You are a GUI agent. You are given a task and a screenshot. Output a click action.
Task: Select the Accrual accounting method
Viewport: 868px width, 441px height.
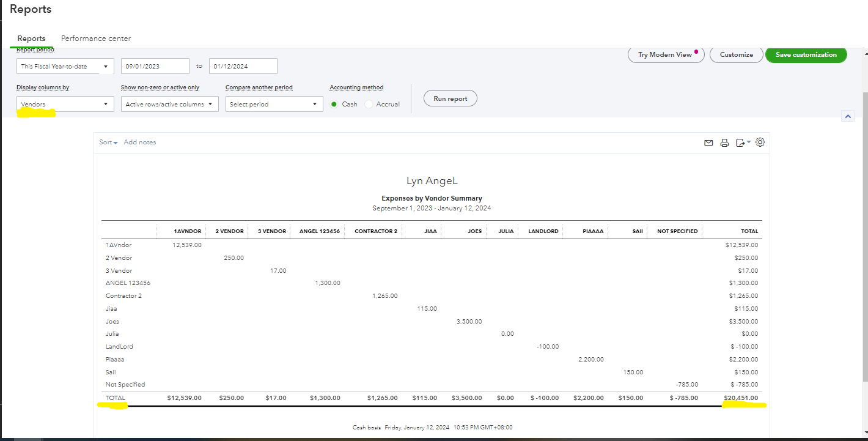pos(369,104)
